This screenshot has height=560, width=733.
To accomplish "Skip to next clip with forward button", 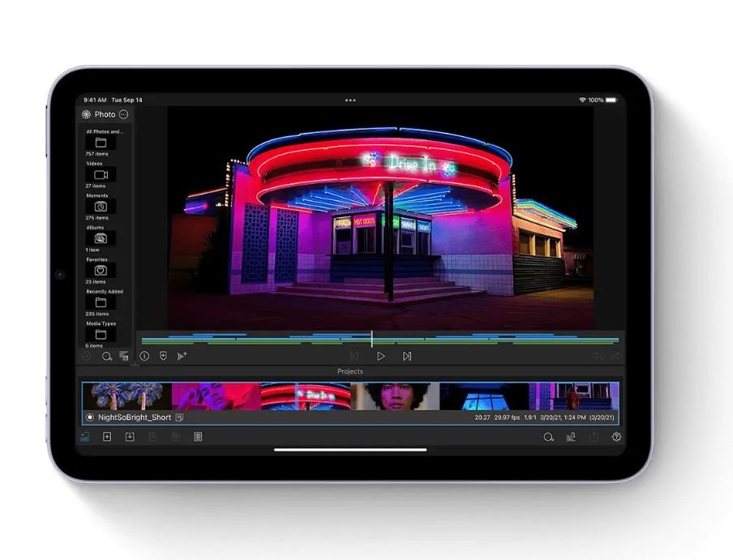I will (x=407, y=356).
